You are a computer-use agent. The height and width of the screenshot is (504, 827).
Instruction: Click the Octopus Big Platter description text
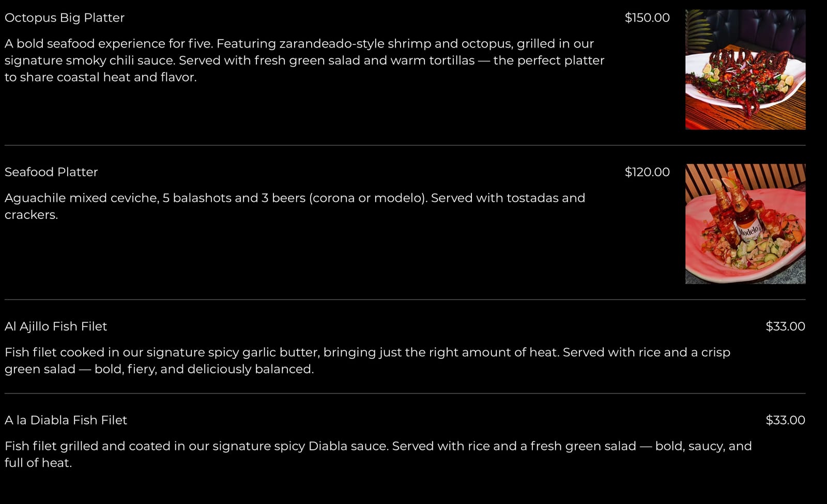coord(304,60)
